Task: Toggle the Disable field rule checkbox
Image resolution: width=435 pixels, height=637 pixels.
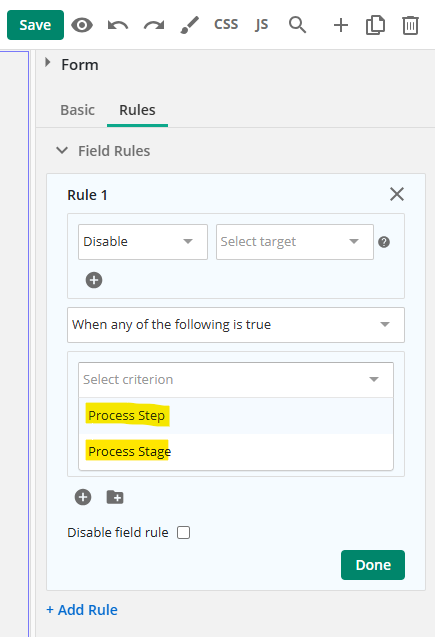Action: click(184, 532)
